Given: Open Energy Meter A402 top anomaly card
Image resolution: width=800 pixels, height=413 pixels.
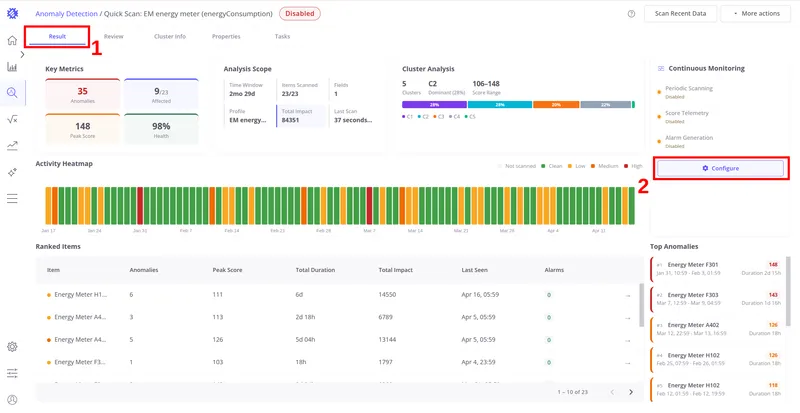Looking at the screenshot, I should coord(717,329).
